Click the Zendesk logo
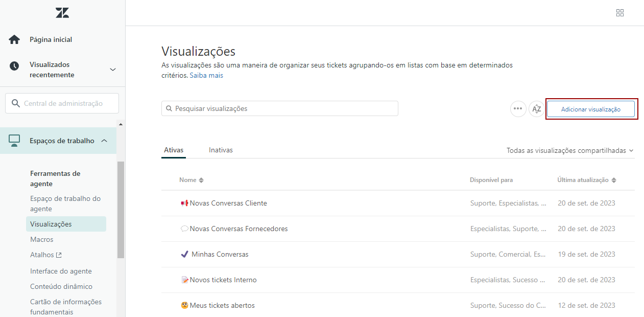This screenshot has height=317, width=644. [62, 12]
